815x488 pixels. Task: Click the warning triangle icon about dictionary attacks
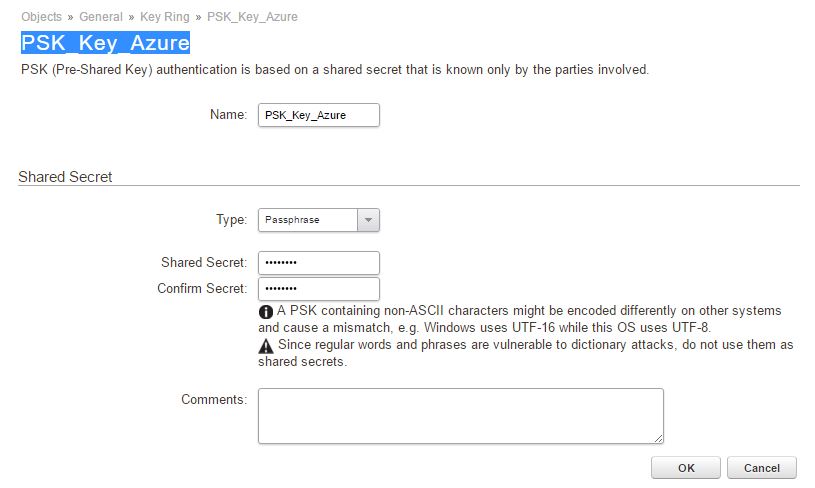266,345
